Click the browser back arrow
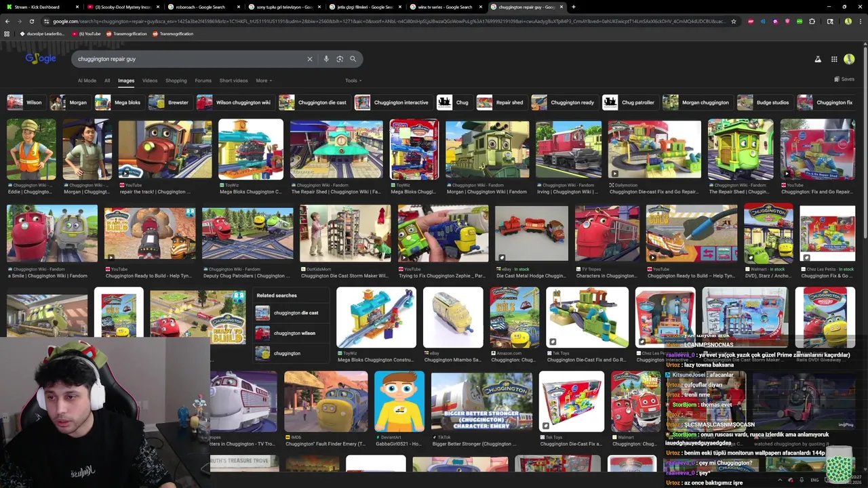 point(7,21)
